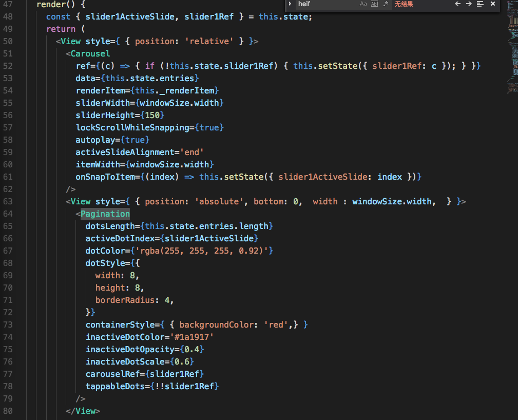Close the find widget
This screenshot has width=518, height=420.
coord(492,4)
